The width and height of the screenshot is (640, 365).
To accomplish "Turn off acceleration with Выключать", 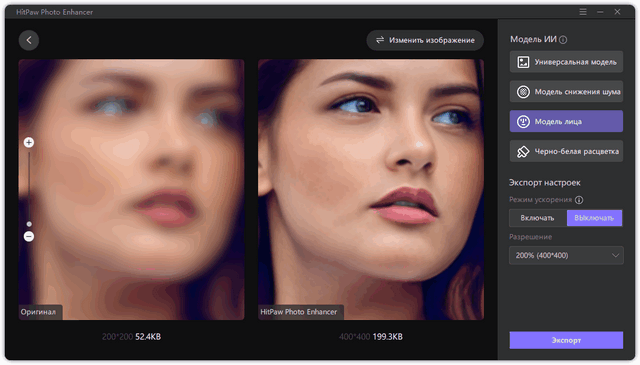I will [x=594, y=218].
